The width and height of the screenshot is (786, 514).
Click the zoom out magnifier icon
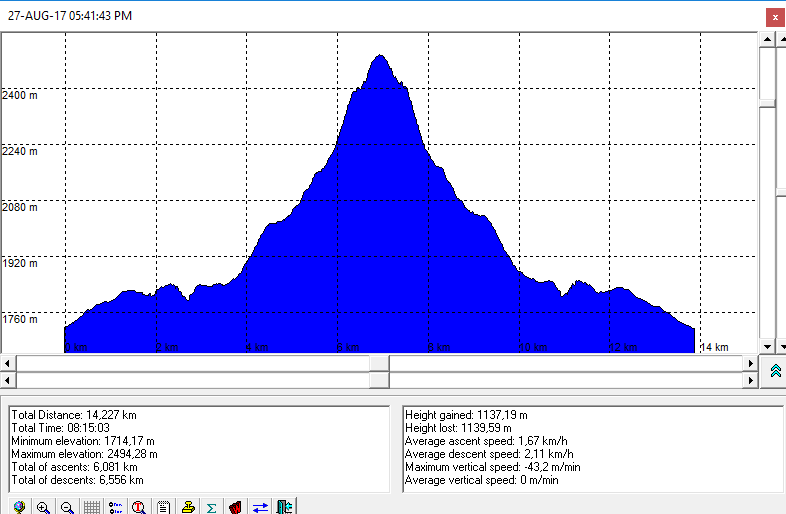tap(67, 507)
